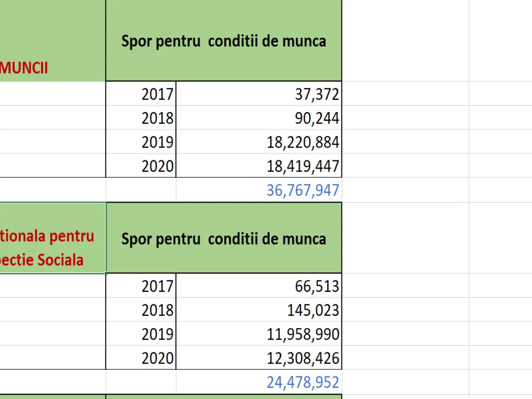Select the top 'Spor pentru conditii de munca' header
This screenshot has width=532, height=399.
[x=223, y=41]
